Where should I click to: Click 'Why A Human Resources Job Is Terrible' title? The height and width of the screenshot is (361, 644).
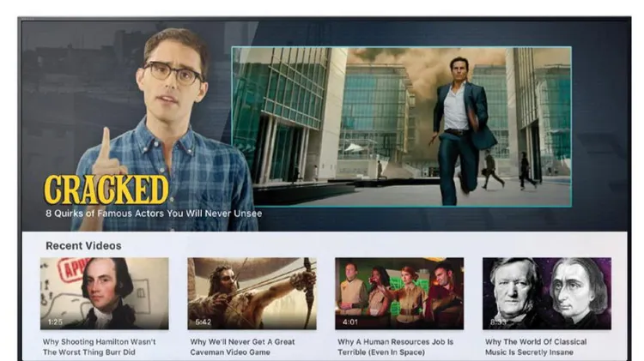pyautogui.click(x=396, y=347)
